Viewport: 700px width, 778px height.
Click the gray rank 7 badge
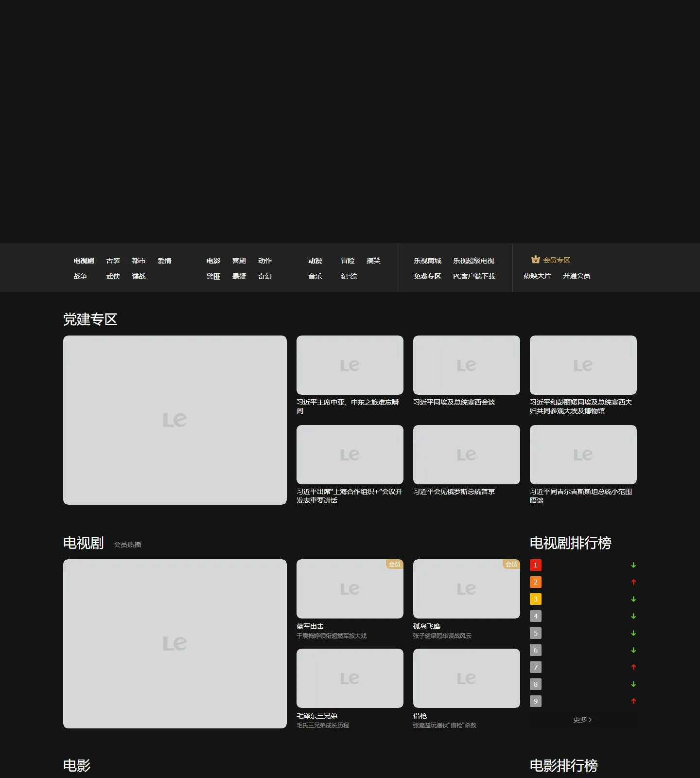(x=536, y=667)
